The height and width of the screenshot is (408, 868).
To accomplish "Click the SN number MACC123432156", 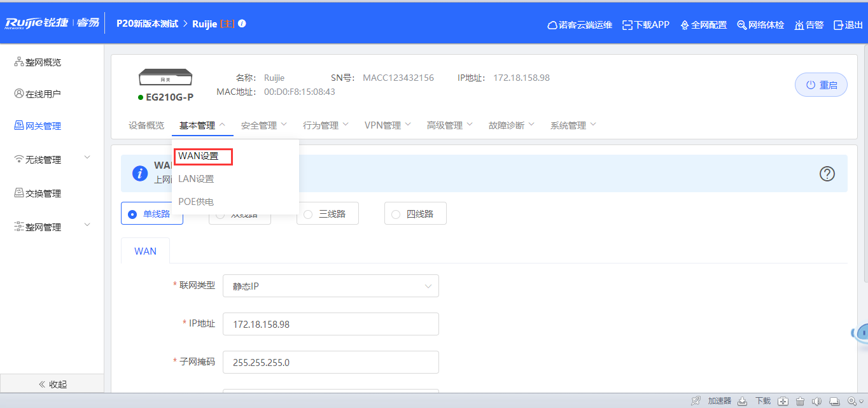I will pyautogui.click(x=398, y=78).
